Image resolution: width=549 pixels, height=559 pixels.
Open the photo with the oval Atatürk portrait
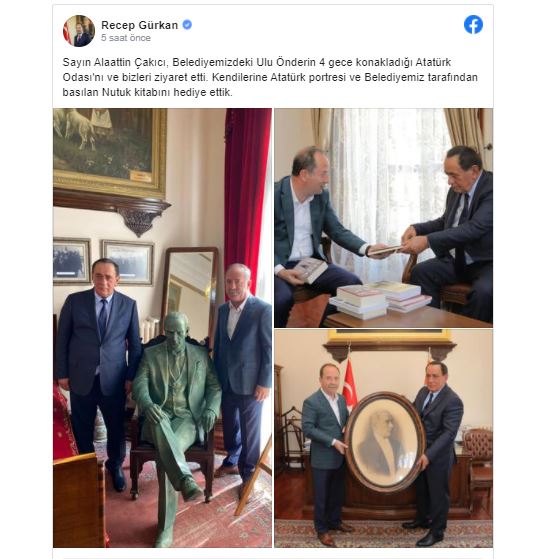pyautogui.click(x=383, y=439)
